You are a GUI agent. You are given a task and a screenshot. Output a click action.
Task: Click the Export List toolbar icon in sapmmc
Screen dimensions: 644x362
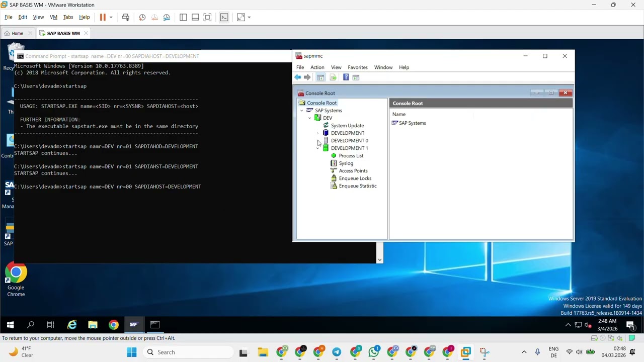[333, 77]
